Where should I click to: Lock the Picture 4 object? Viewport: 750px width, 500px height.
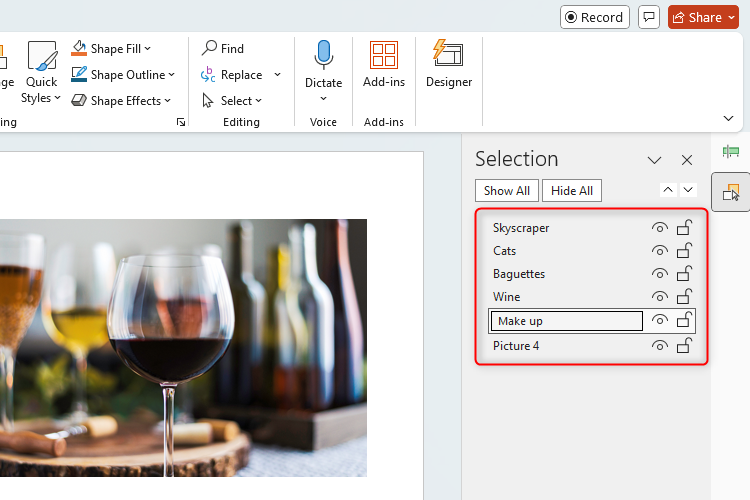tap(684, 345)
